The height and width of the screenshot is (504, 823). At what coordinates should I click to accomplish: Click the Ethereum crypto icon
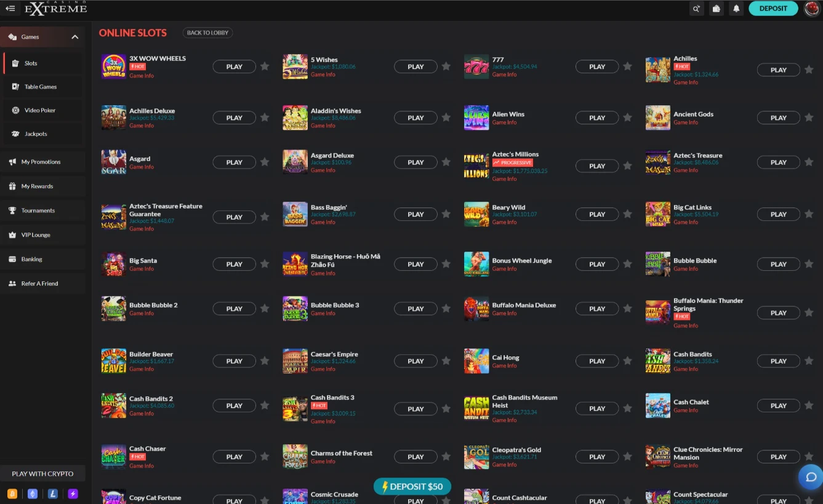pyautogui.click(x=32, y=494)
